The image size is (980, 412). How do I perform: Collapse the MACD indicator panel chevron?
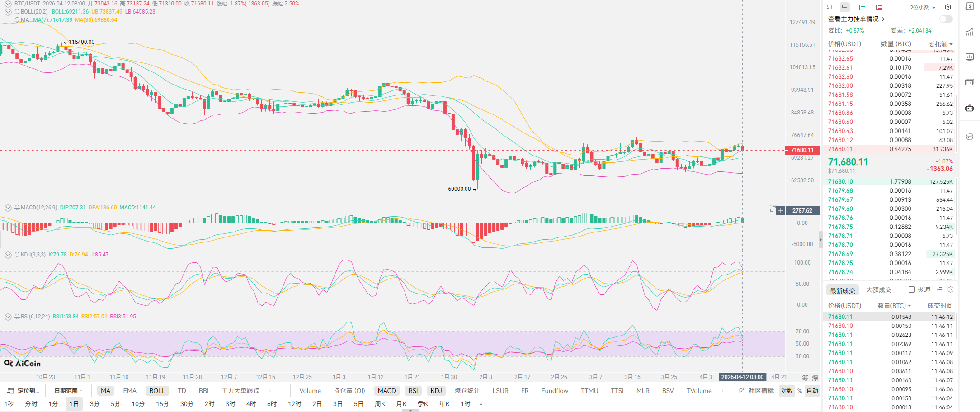point(8,208)
